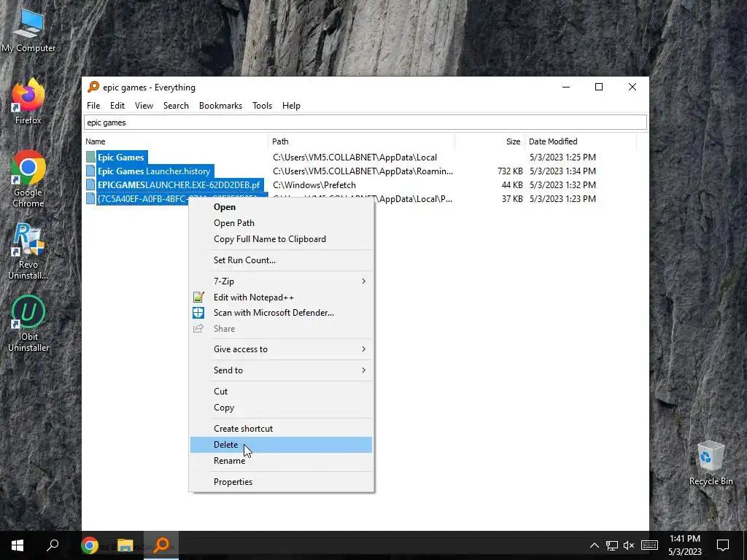Activate Everything app taskbar button

tap(161, 545)
